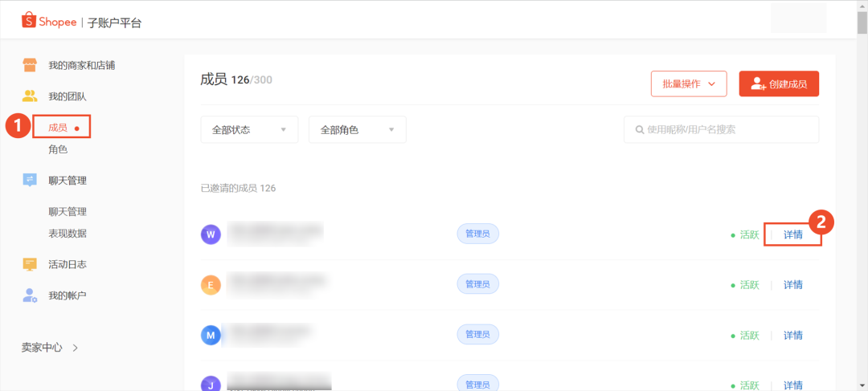This screenshot has height=391, width=868.
Task: Click 活跃 status of member E
Action: click(x=745, y=285)
